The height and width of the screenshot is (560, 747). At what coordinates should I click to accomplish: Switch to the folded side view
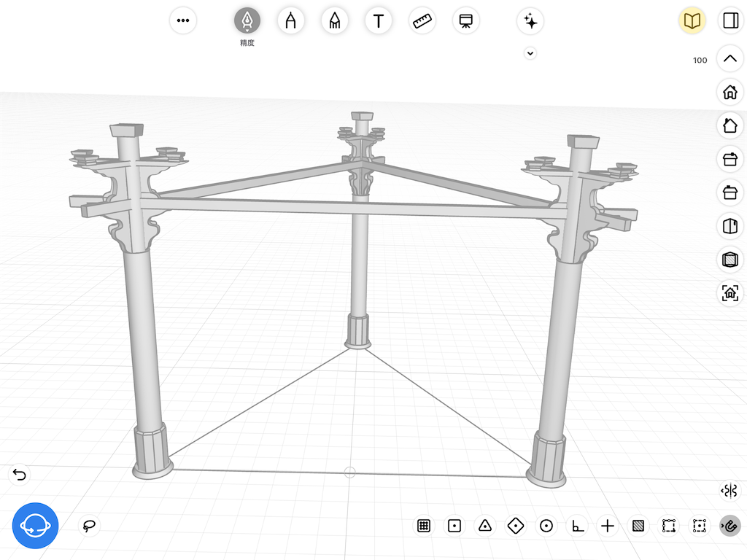pyautogui.click(x=729, y=226)
